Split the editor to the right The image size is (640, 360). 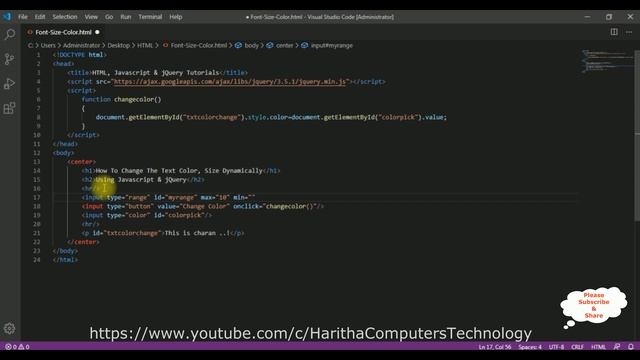coord(614,32)
